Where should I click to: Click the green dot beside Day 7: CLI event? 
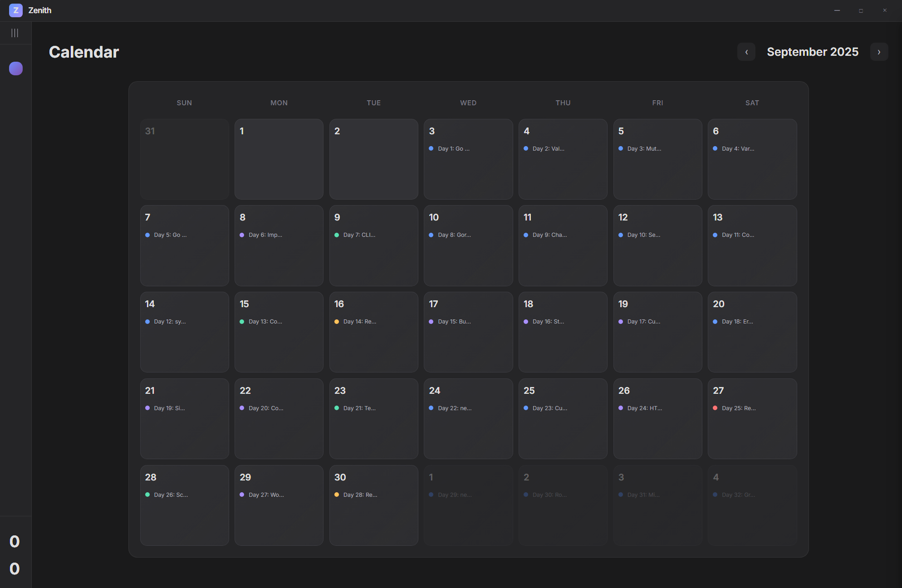(337, 235)
